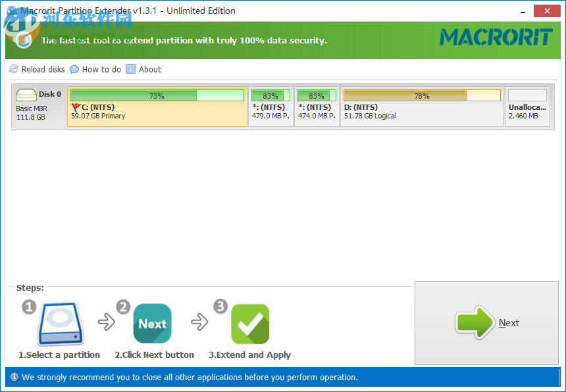566x392 pixels.
Task: Click the Disk 0 label panel
Action: click(x=36, y=105)
